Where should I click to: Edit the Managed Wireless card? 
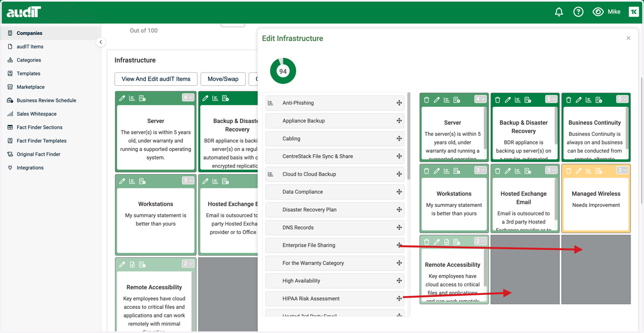coord(579,171)
